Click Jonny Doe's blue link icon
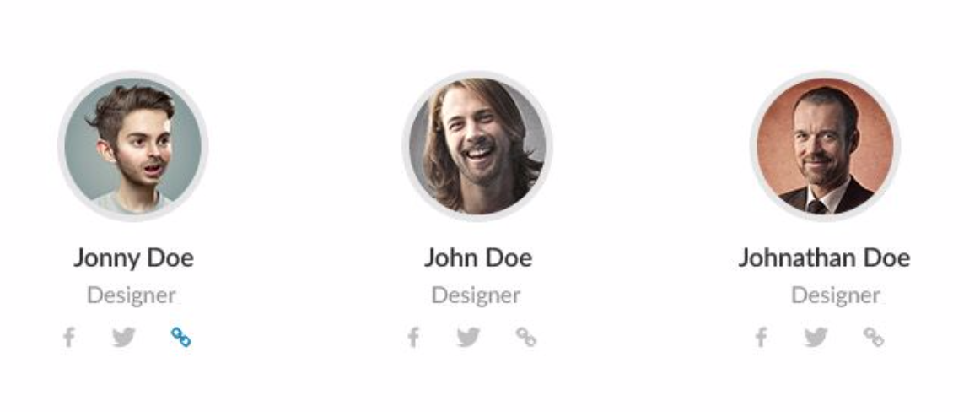This screenshot has height=412, width=980. point(180,338)
